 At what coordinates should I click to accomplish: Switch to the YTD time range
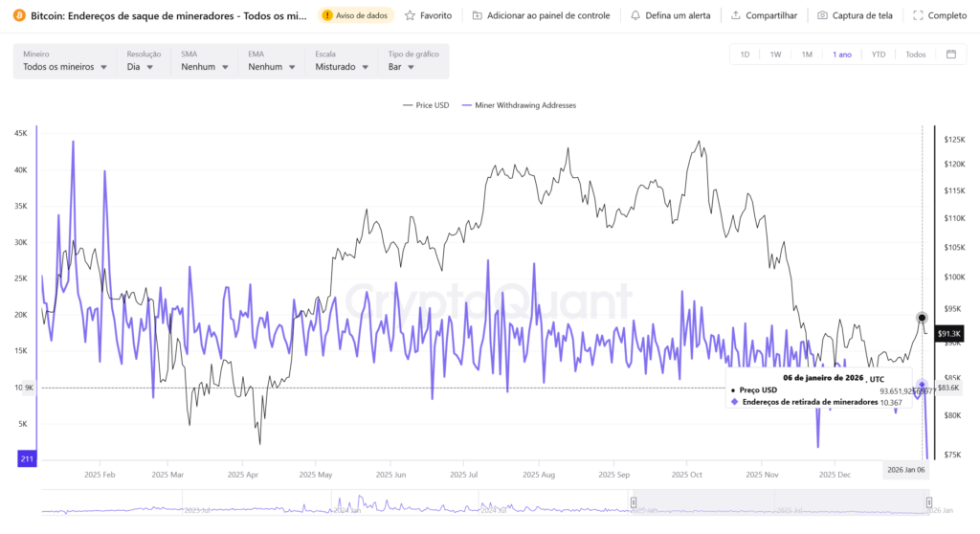[878, 55]
